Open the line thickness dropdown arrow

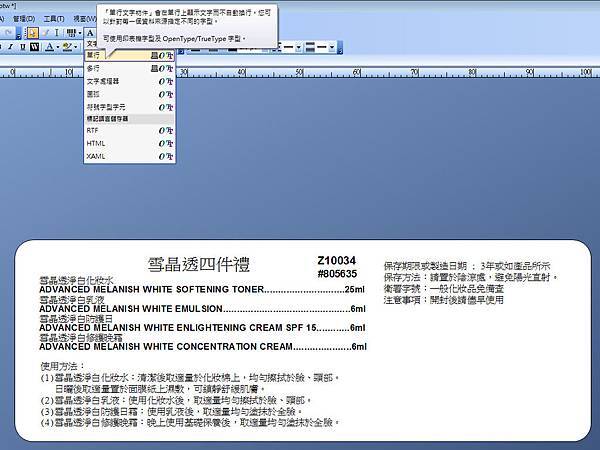click(332, 47)
